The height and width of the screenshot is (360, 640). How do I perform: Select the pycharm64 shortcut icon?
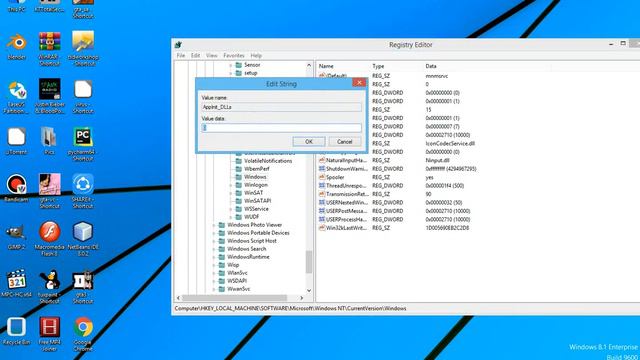click(x=83, y=137)
